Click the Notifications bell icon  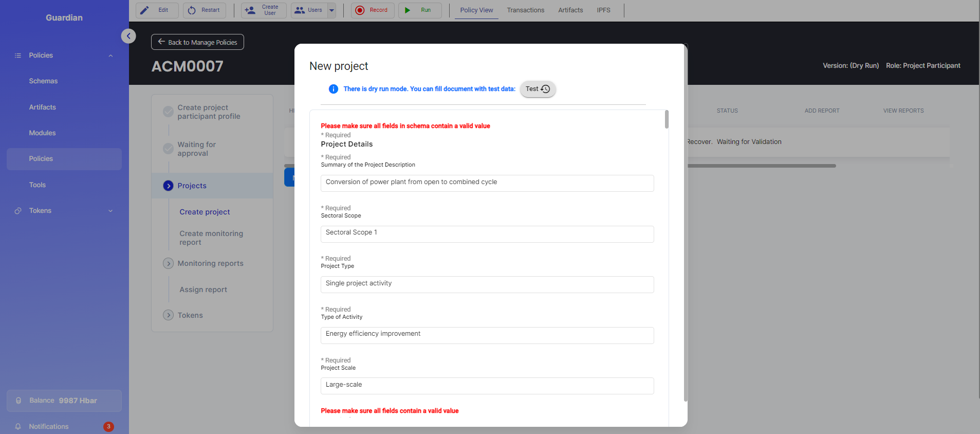coord(18,426)
